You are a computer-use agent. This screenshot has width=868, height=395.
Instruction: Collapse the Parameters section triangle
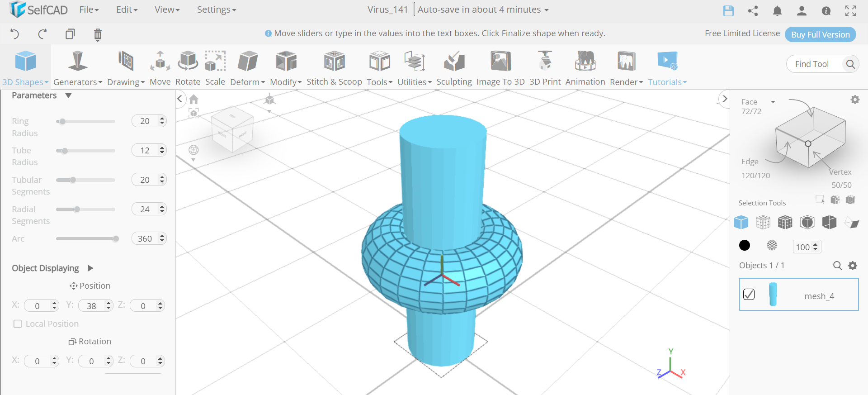(68, 95)
